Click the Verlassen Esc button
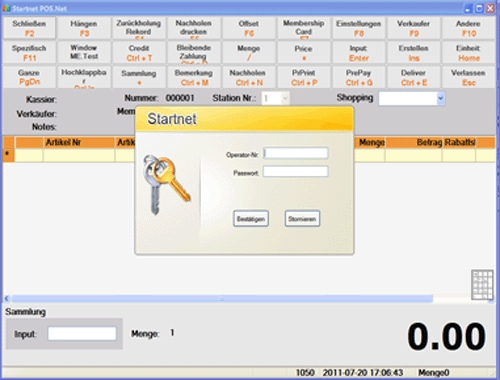This screenshot has height=380, width=500. point(468,77)
